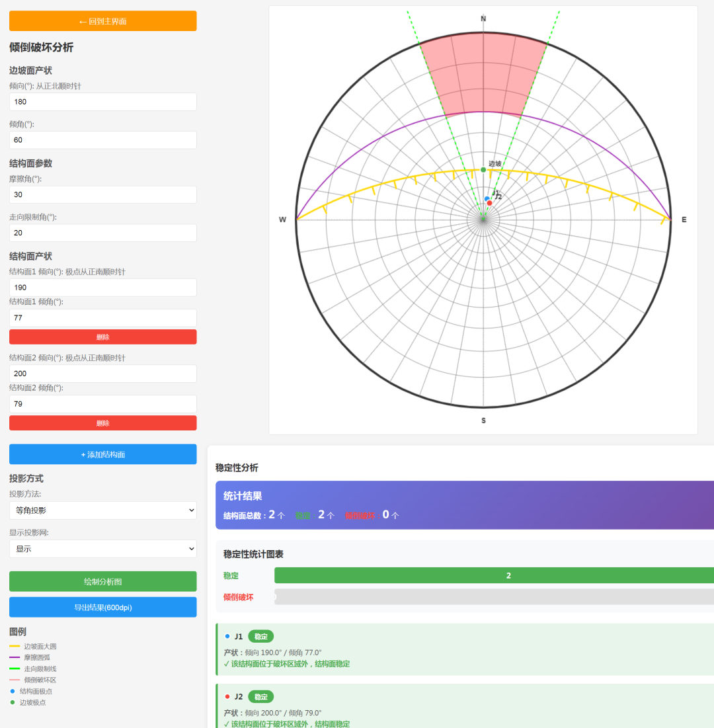Delete structural plane 2 with 删除

coord(103,423)
